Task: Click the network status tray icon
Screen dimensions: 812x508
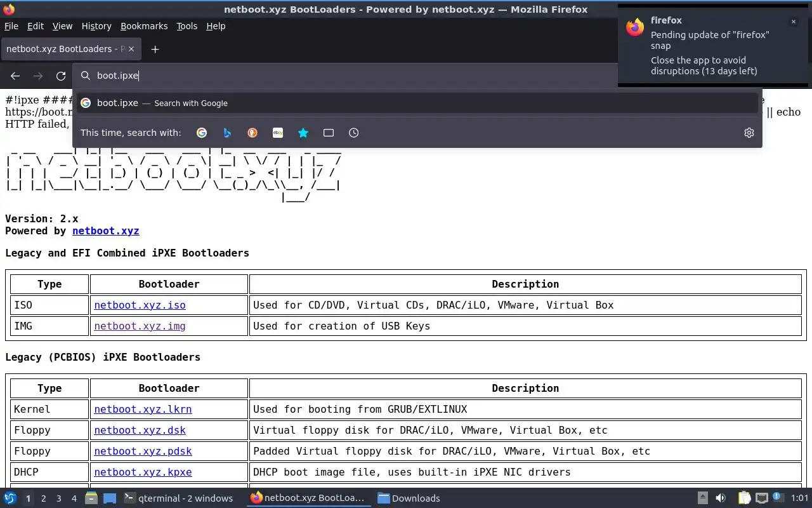Action: point(762,498)
